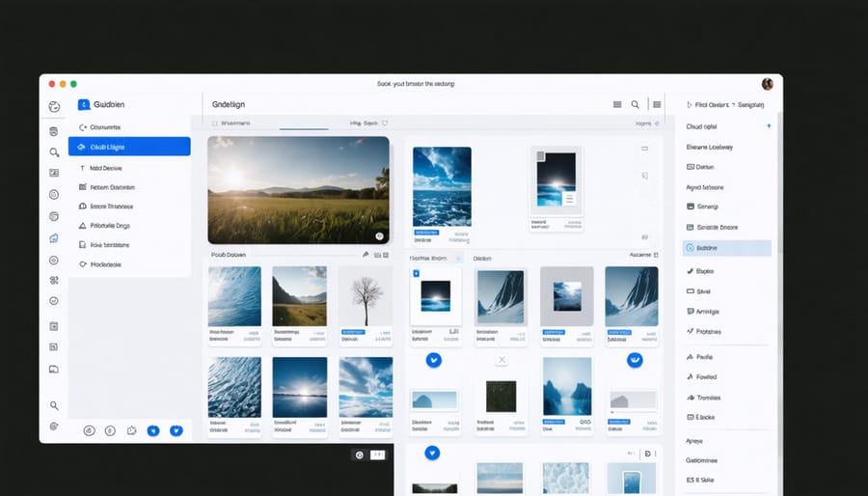Open the clouds reflection thumbnail
This screenshot has width=868, height=496.
click(x=366, y=387)
